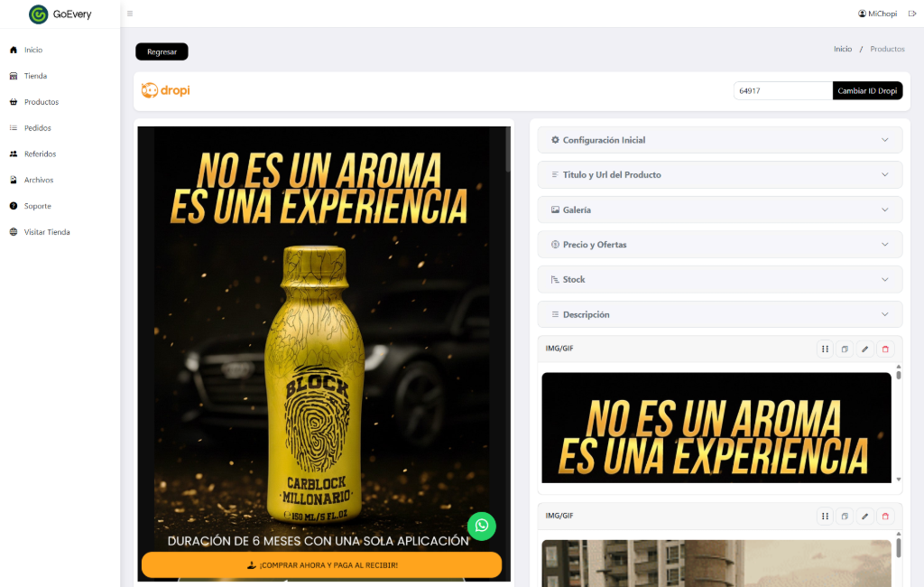
Task: Click the Cambiar ID Dropi button
Action: click(x=867, y=91)
